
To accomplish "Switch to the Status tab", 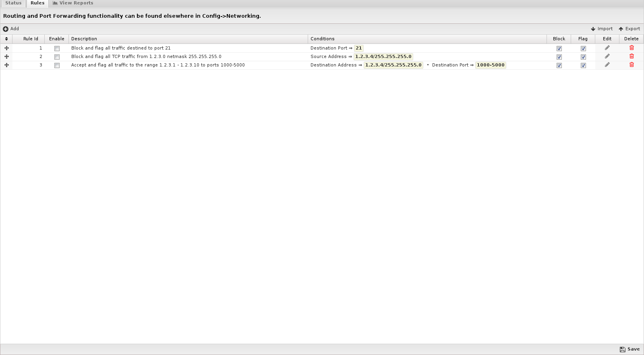I will pos(13,3).
